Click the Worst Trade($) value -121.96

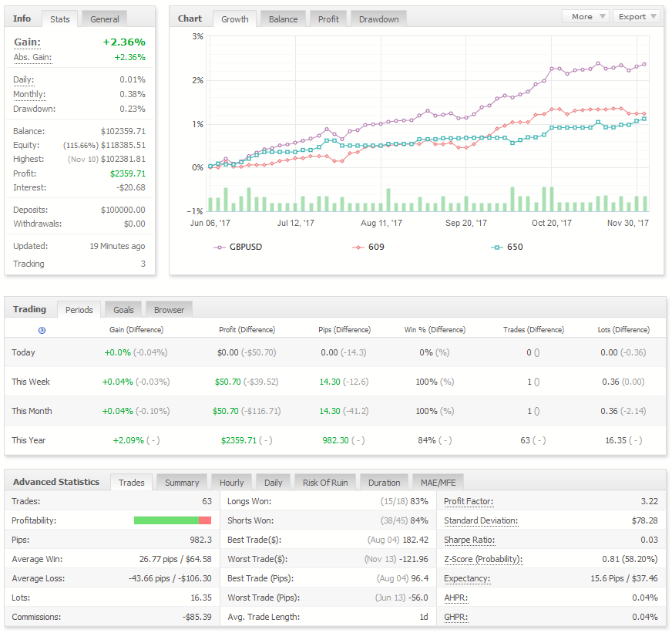click(x=414, y=559)
